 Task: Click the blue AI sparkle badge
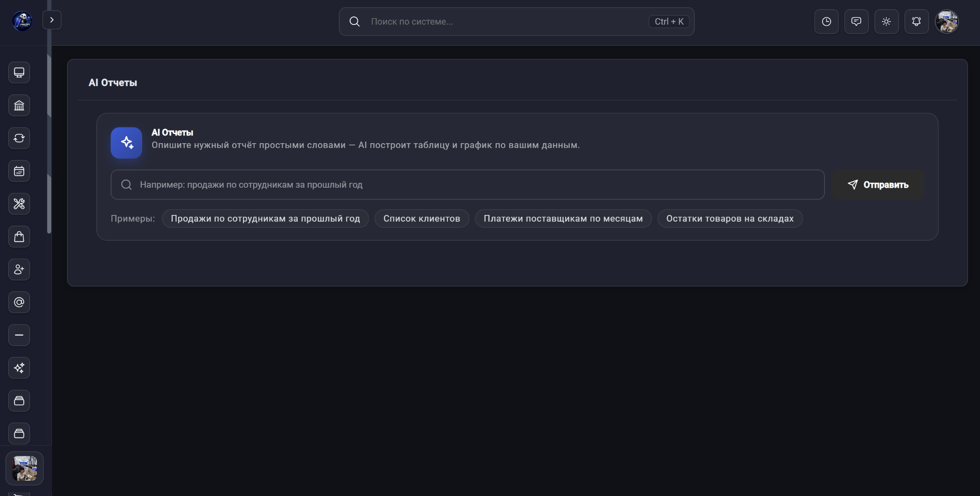point(126,143)
